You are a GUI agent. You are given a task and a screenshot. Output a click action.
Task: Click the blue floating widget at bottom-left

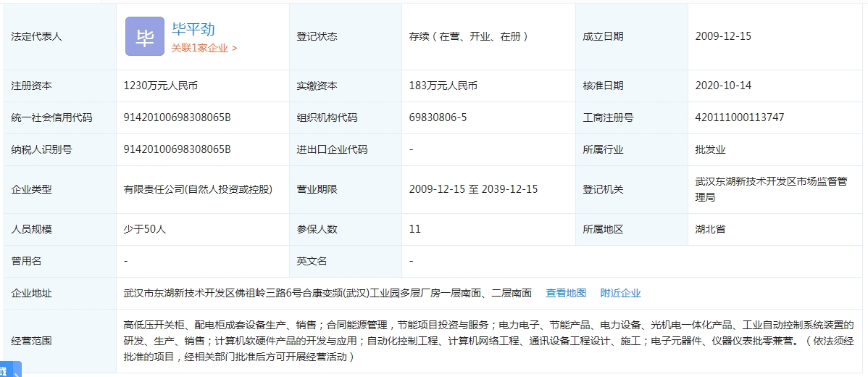tap(10, 370)
